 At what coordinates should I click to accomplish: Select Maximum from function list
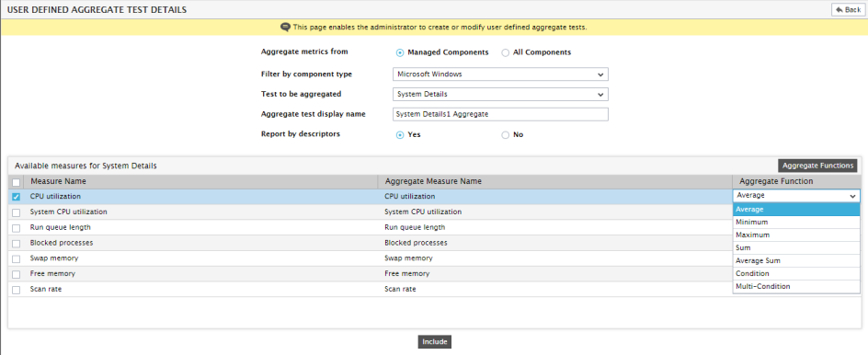click(796, 235)
